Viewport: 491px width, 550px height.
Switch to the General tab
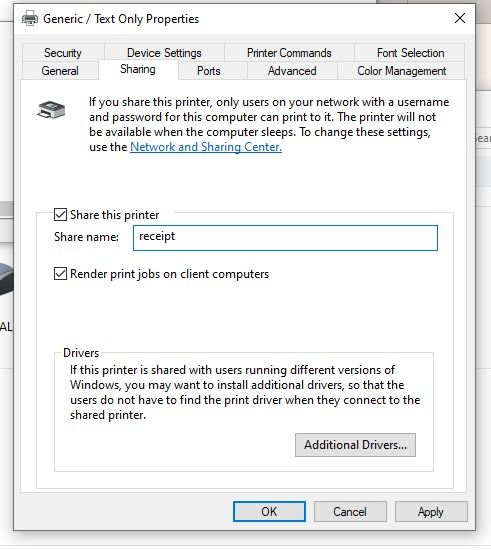pyautogui.click(x=60, y=71)
